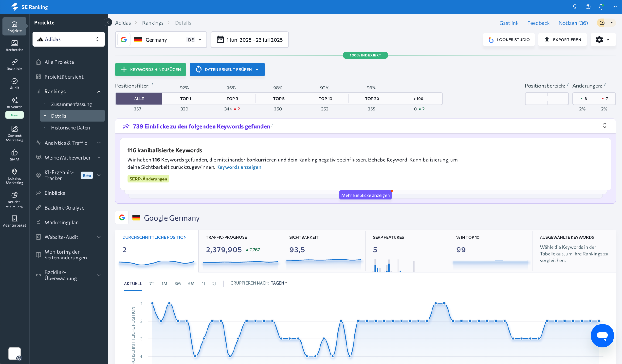
Task: Click Mehr Einblicke anzeigen button
Action: tap(365, 195)
